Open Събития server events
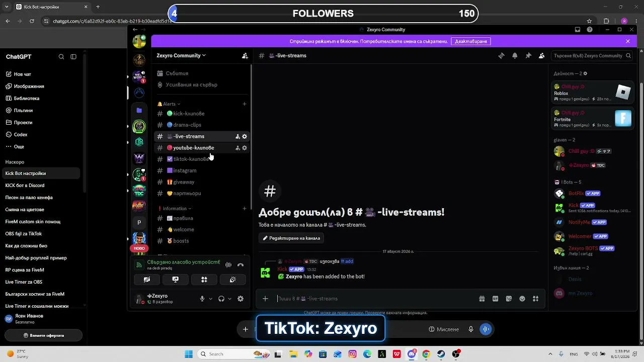This screenshot has width=644, height=362. point(201,73)
